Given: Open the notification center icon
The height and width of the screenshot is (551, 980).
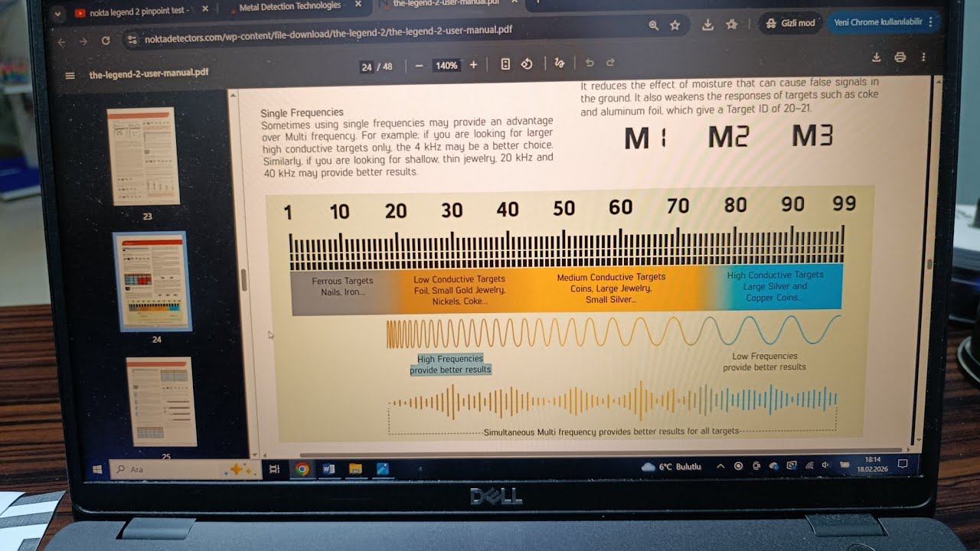Looking at the screenshot, I should tap(903, 464).
